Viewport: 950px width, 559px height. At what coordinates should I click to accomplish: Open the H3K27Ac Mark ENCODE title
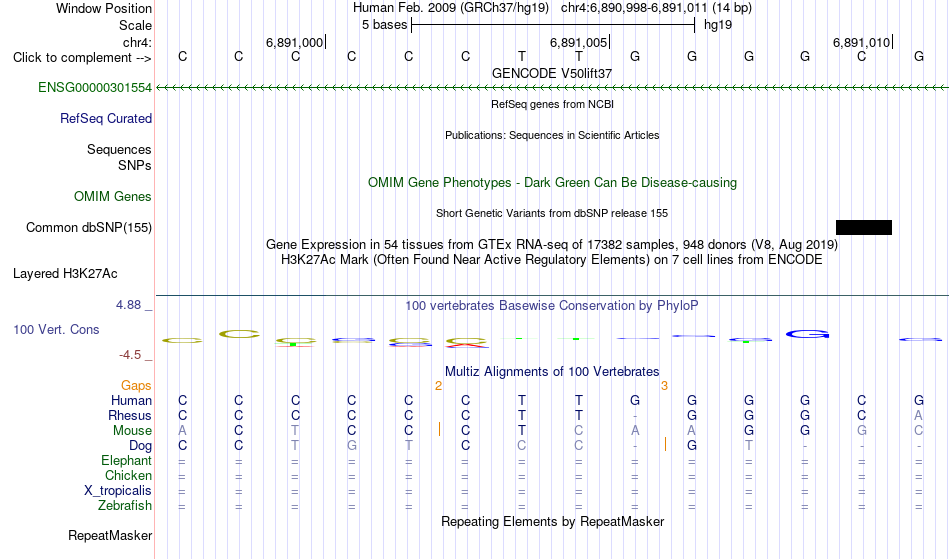[x=552, y=260]
